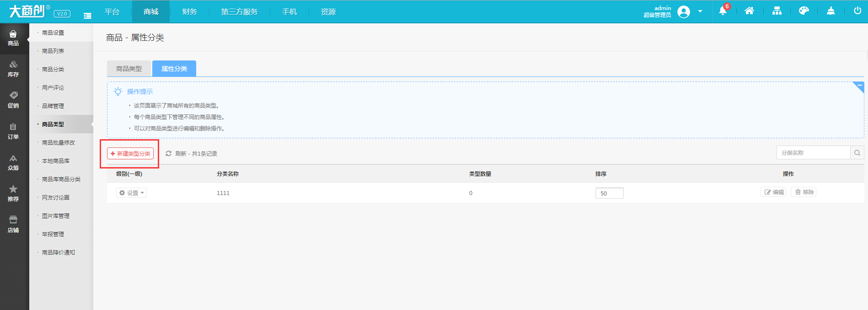Click the search magnifier icon
Viewport: 868px width, 310px height.
[857, 153]
